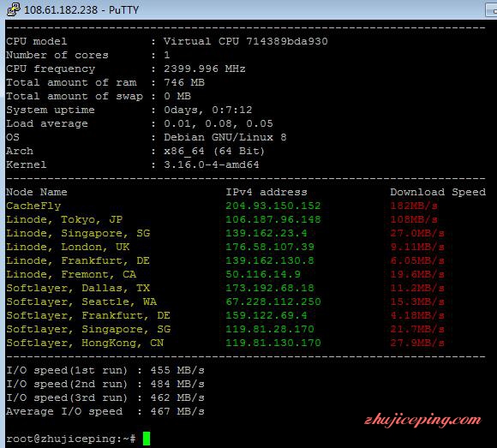
Task: Click the 'Node Name' column header
Action: pyautogui.click(x=37, y=192)
